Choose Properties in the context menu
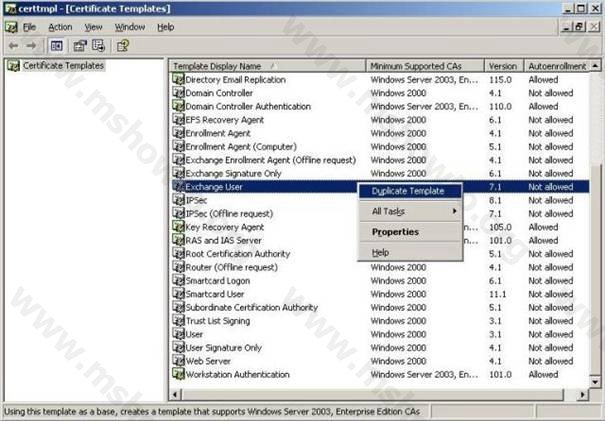 click(410, 232)
